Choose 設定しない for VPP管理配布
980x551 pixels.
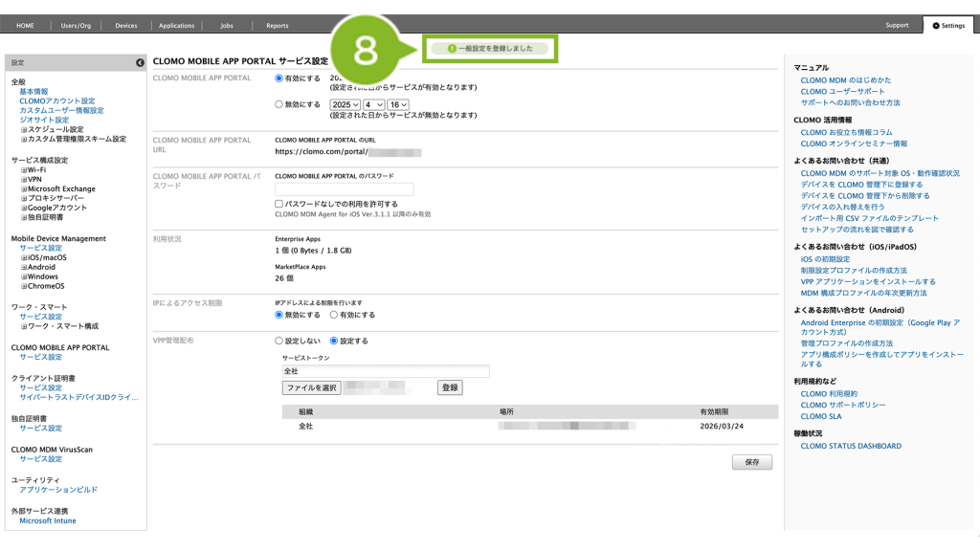tap(279, 341)
